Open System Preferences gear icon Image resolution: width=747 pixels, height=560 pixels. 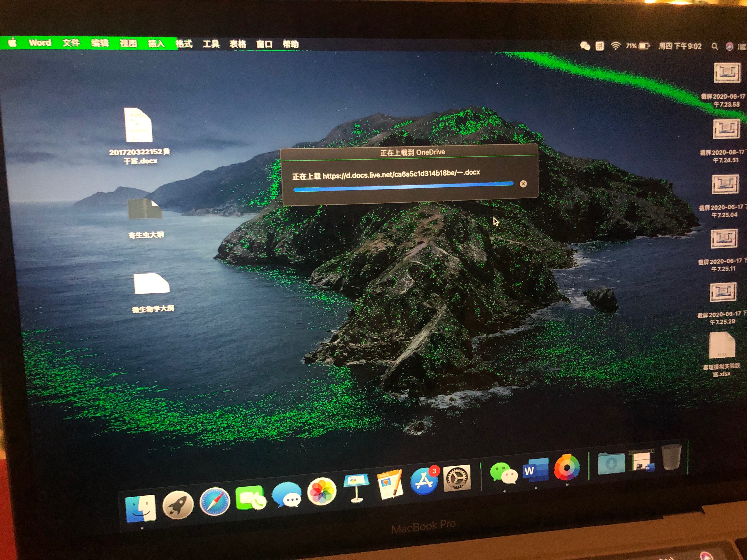pos(457,478)
